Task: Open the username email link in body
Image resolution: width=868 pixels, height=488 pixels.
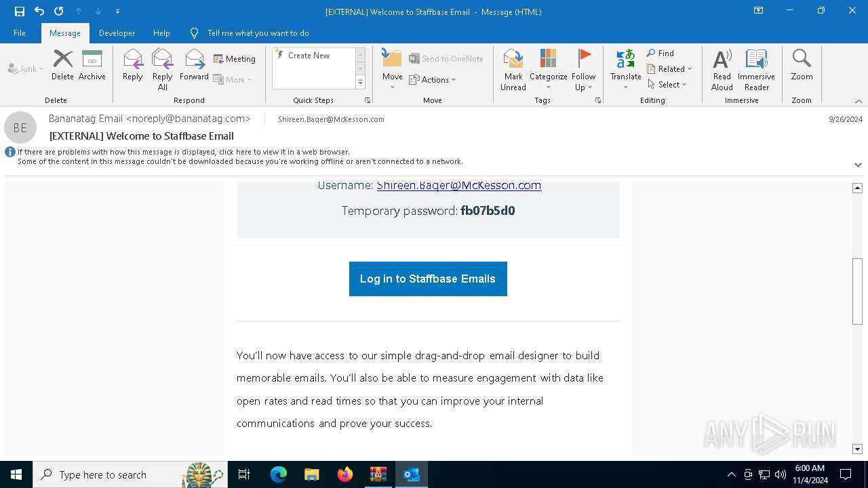Action: (x=459, y=185)
